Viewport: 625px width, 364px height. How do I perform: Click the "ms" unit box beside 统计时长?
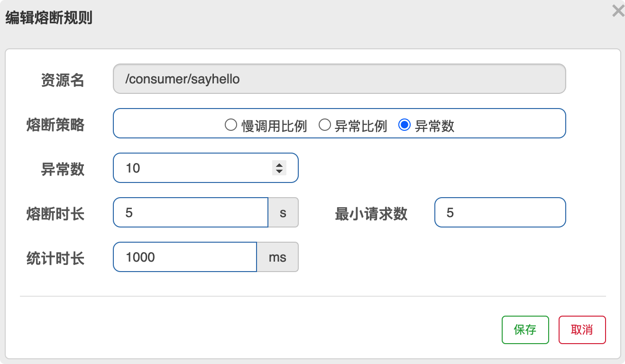coord(277,257)
